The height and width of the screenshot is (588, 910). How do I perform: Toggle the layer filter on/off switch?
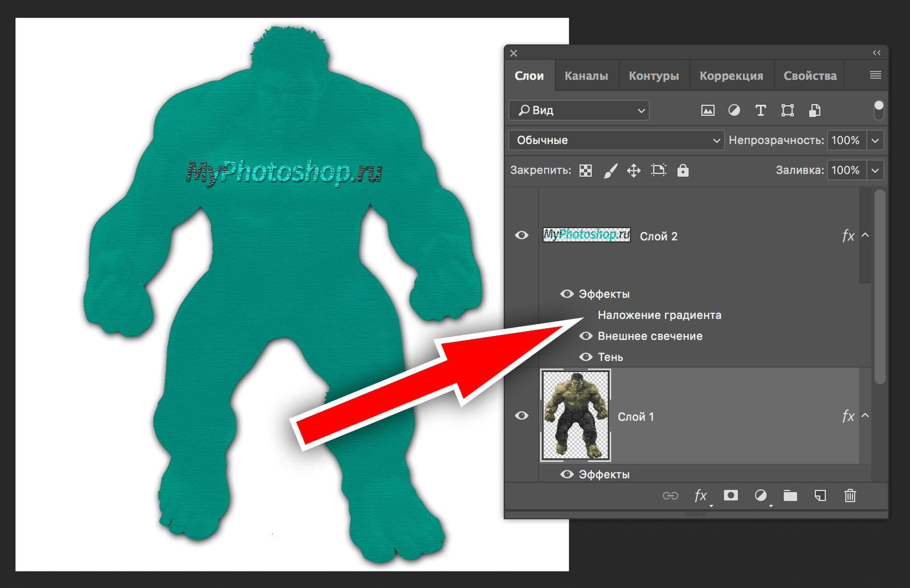(879, 110)
